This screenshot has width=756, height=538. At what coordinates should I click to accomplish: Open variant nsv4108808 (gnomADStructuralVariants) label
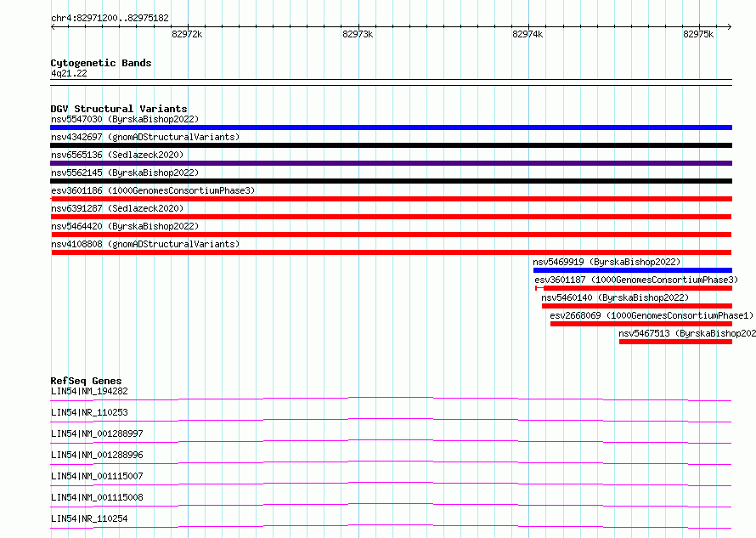coord(145,244)
